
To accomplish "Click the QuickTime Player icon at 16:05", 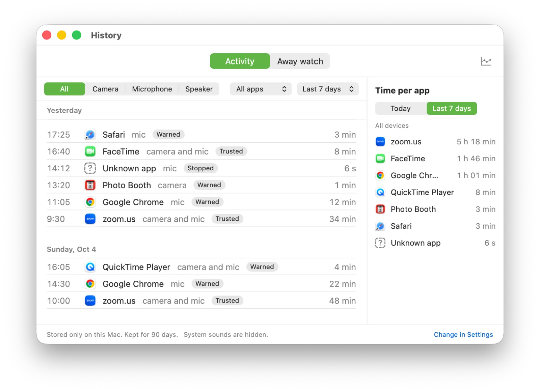I will coord(90,267).
